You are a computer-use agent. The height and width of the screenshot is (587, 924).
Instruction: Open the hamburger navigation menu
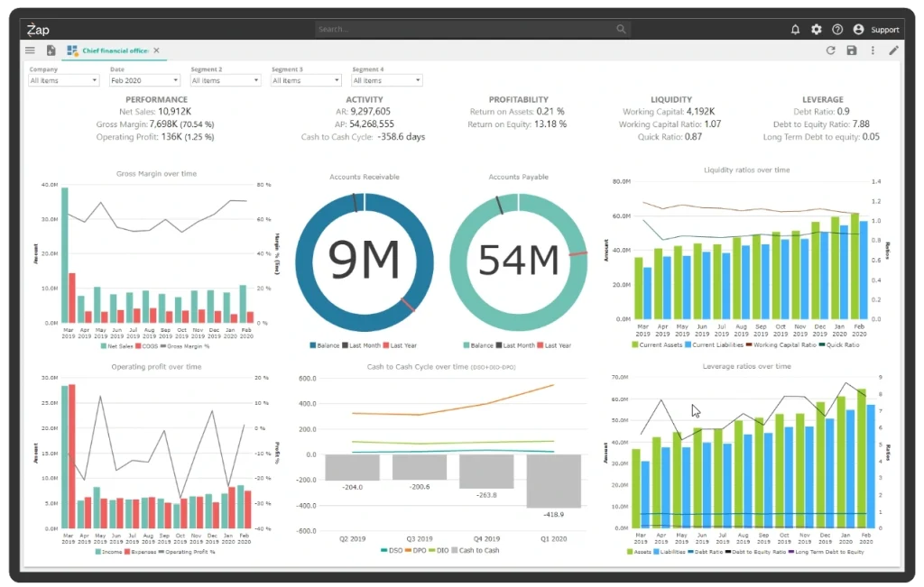[30, 50]
